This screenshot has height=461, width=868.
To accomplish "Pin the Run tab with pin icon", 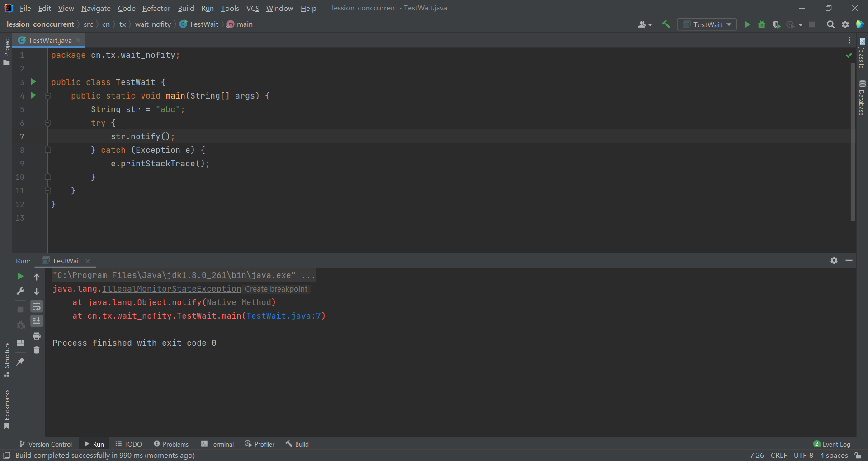I will (x=20, y=362).
